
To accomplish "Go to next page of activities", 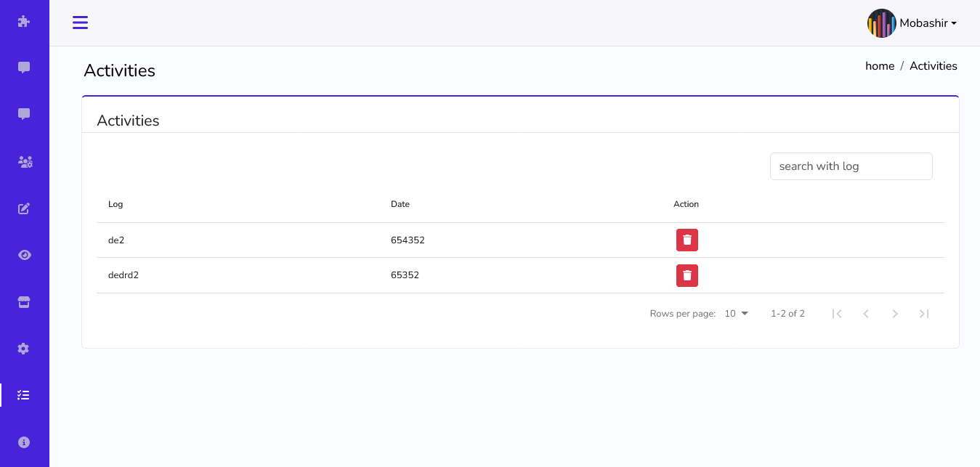I will pyautogui.click(x=895, y=313).
